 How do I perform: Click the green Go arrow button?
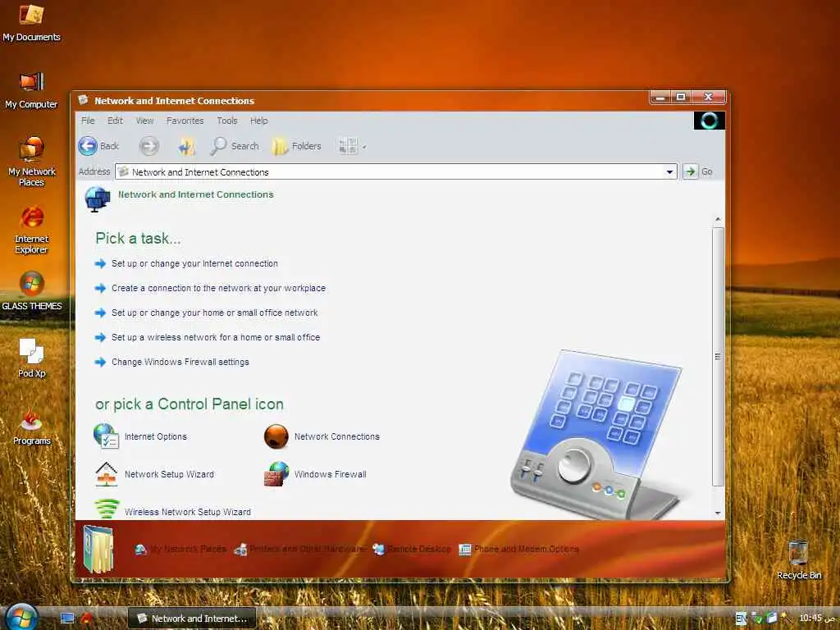point(690,171)
